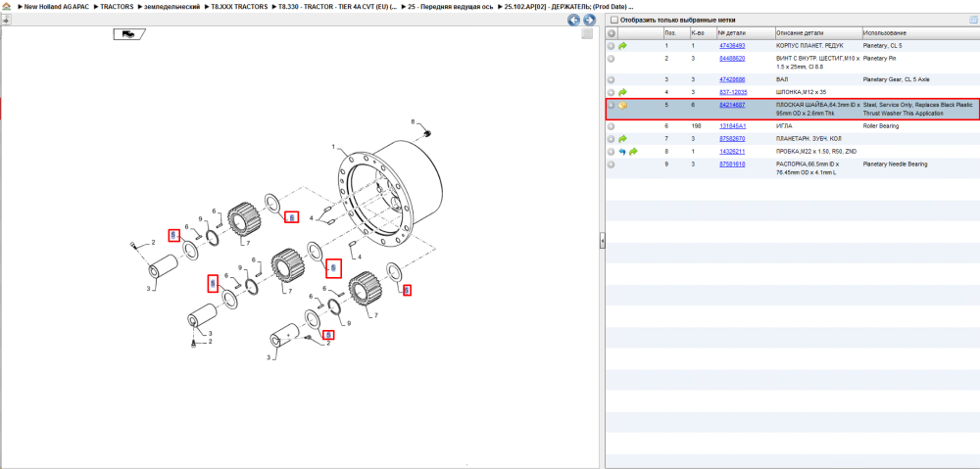Open '25 - Передняя ведущая ось' breadcrumb
Screen dimensions: 980x469
tap(449, 6)
